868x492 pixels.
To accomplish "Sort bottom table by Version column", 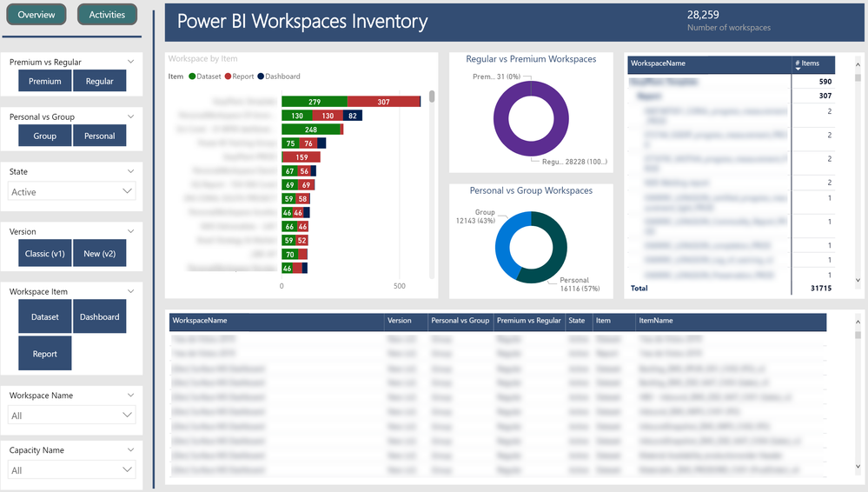I will tap(406, 322).
